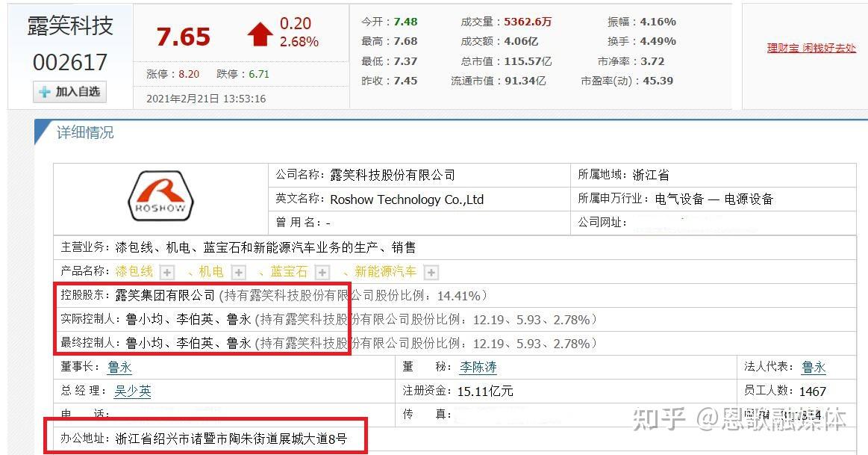Open the 机电 product link

[211, 271]
